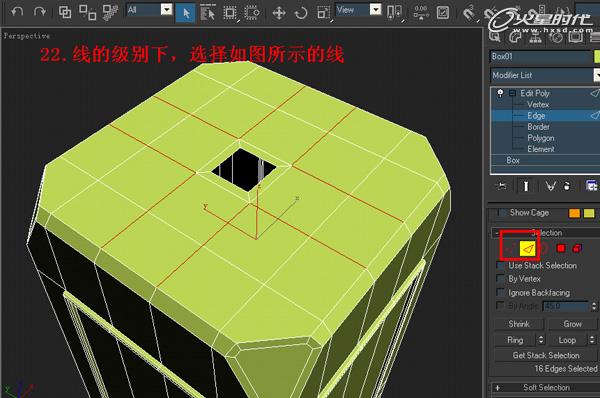Screen dimensions: 600x398
Task: Click the Unlink Selection icon
Action: point(87,12)
